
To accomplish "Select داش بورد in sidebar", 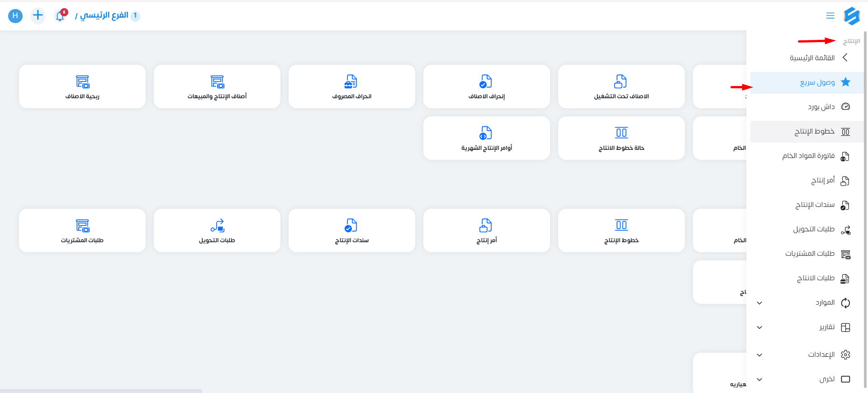I will point(821,107).
